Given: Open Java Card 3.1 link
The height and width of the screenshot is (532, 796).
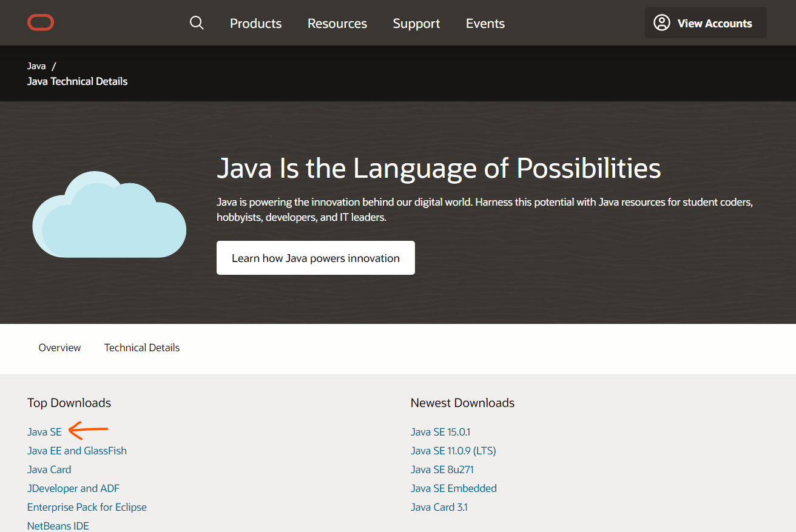Looking at the screenshot, I should pyautogui.click(x=439, y=507).
